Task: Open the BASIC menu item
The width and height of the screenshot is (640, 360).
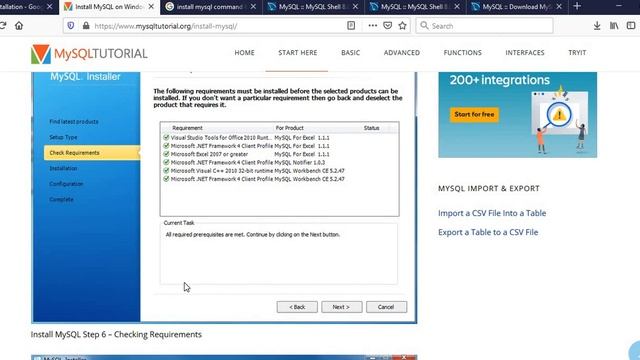Action: 351,53
